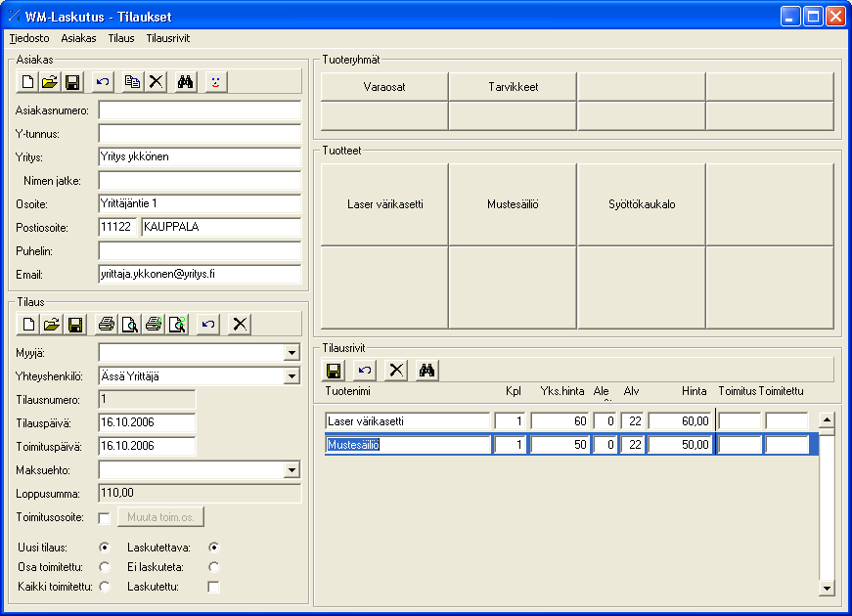Tick the Laskutettu checkbox
Screen dimensions: 852x616
click(213, 587)
